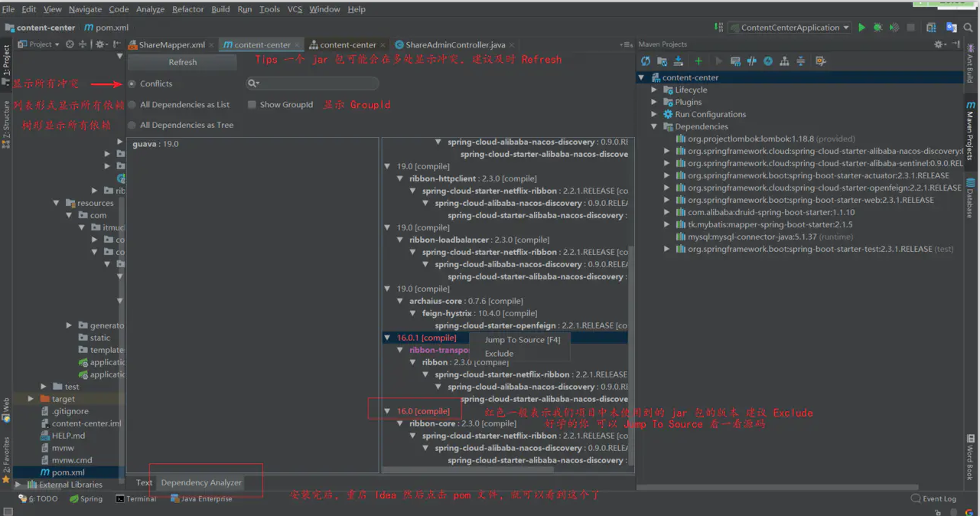Open Java Enterprise tool window
The image size is (980, 516).
pyautogui.click(x=201, y=498)
